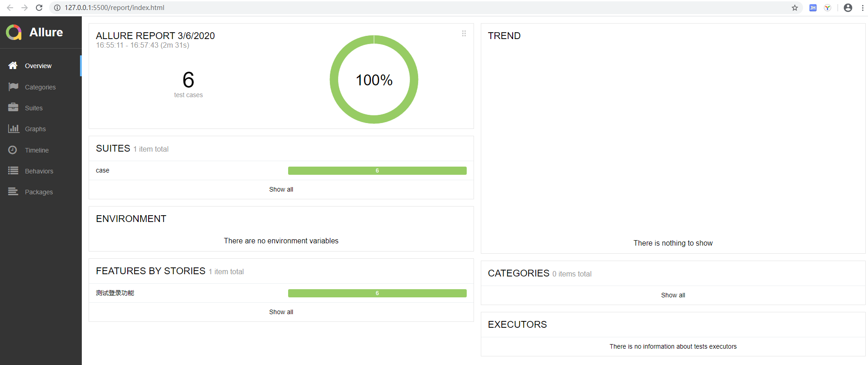
Task: Go to Suites page
Action: 41,108
